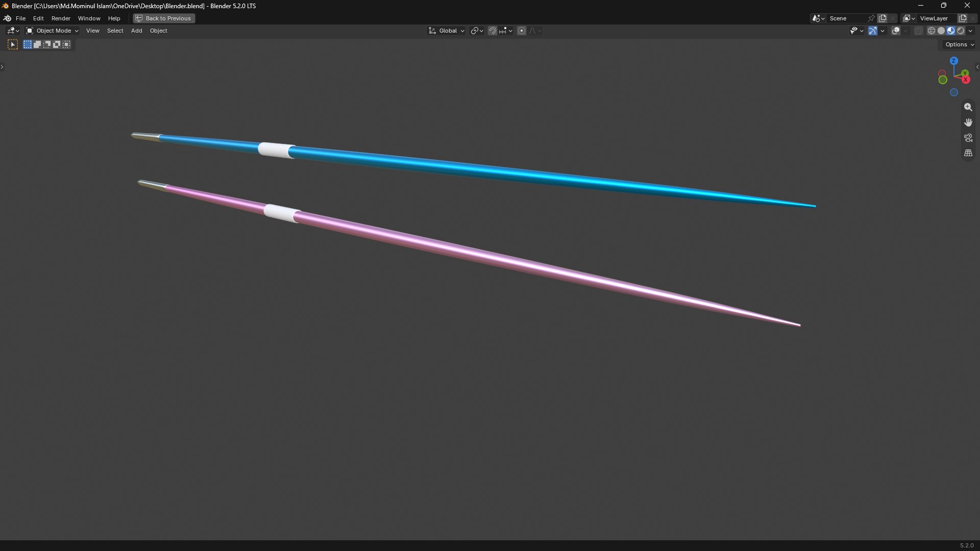Click the green negative Y gizmo circle

pos(943,80)
